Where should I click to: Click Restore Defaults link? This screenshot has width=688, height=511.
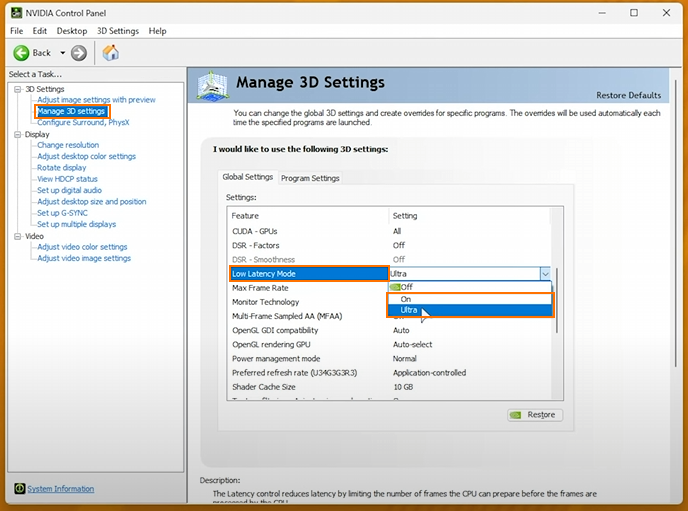point(628,95)
